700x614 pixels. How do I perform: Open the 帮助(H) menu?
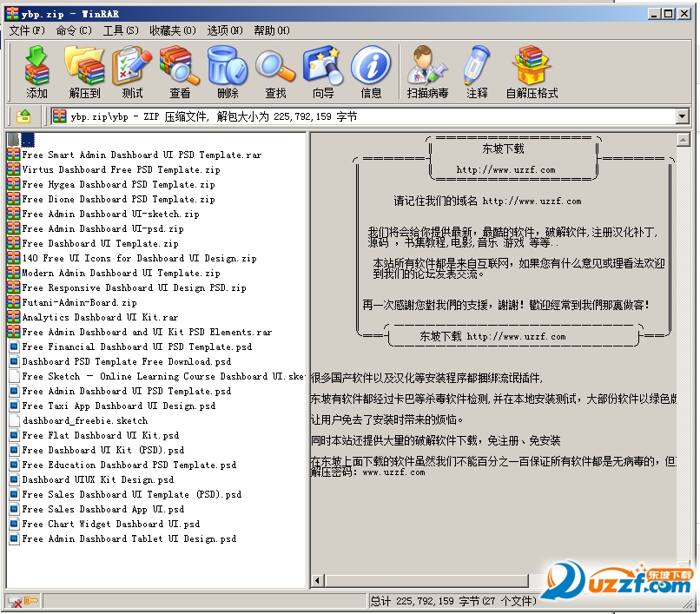[x=272, y=30]
